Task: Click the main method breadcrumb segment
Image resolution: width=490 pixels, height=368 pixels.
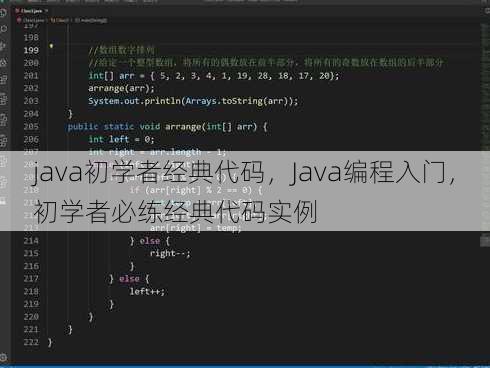Action: [91, 20]
